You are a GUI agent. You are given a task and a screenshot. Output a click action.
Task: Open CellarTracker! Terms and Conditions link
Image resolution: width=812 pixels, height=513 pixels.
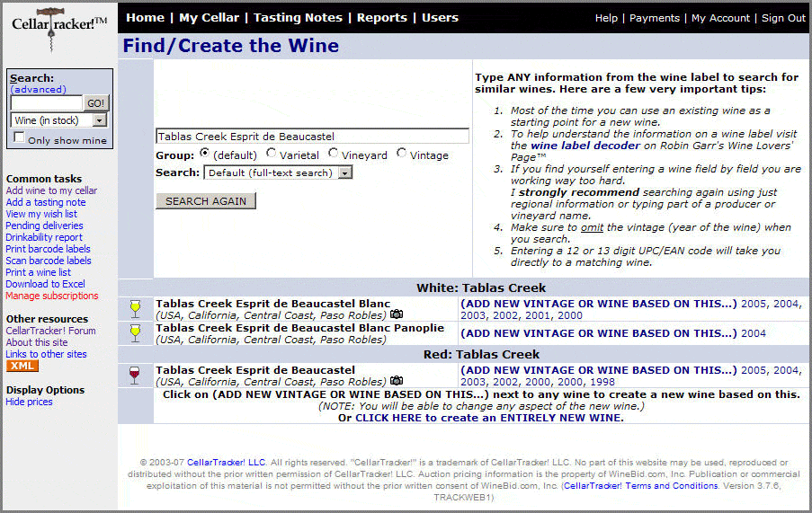coord(641,485)
